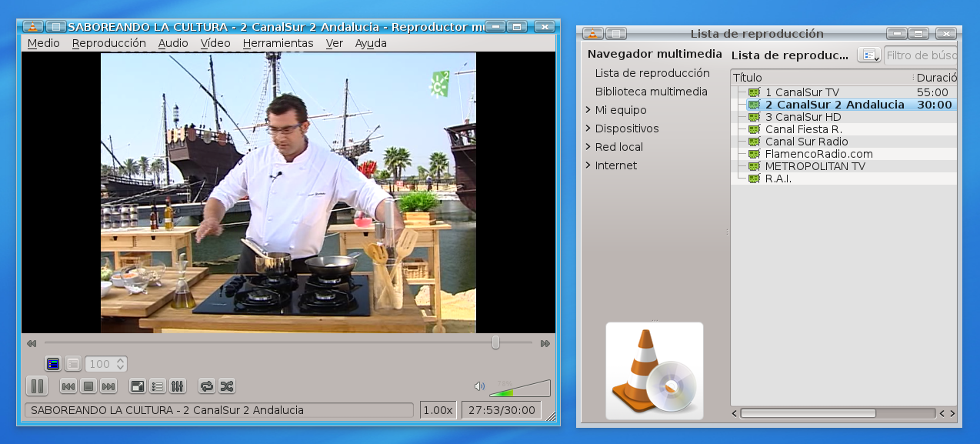This screenshot has width=980, height=444.
Task: Open extended settings equalizer icon
Action: [x=178, y=386]
